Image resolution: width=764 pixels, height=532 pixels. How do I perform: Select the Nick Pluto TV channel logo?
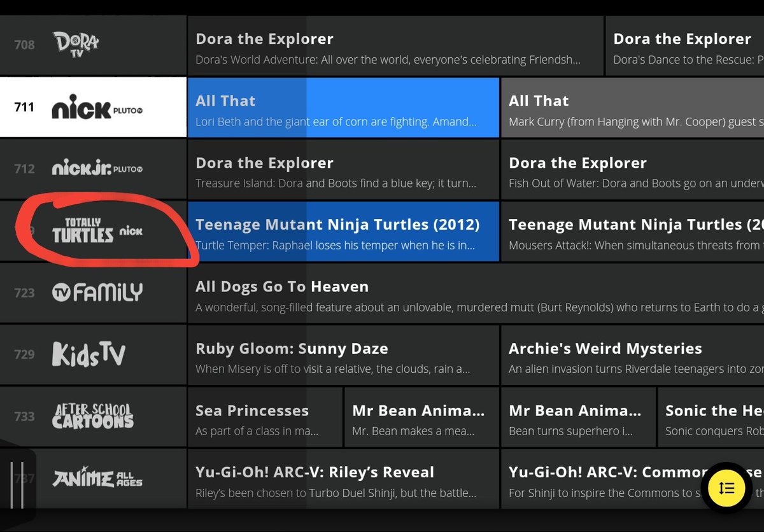(x=97, y=108)
